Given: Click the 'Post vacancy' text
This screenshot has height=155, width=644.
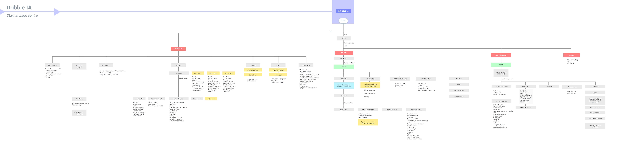Looking at the screenshot, I should coord(76,105).
